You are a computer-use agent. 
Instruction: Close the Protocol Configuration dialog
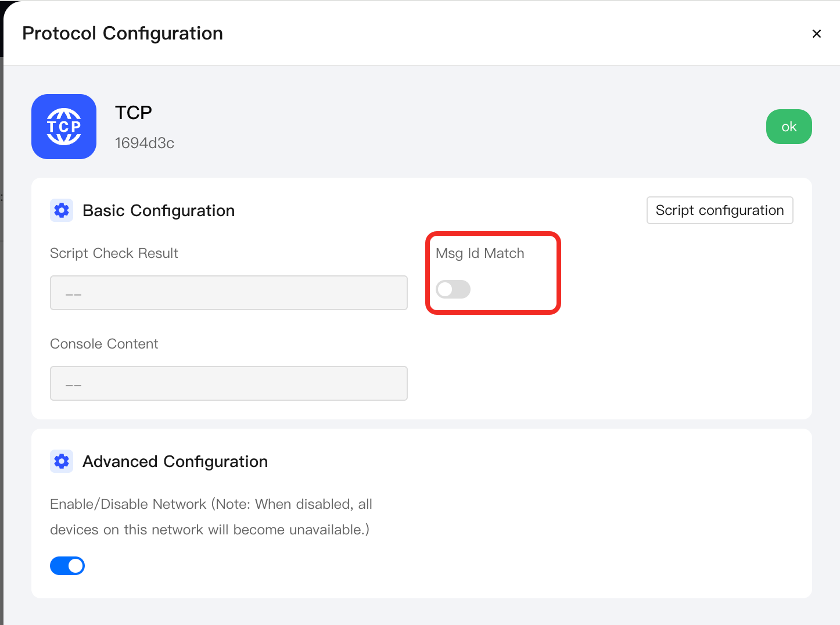816,34
